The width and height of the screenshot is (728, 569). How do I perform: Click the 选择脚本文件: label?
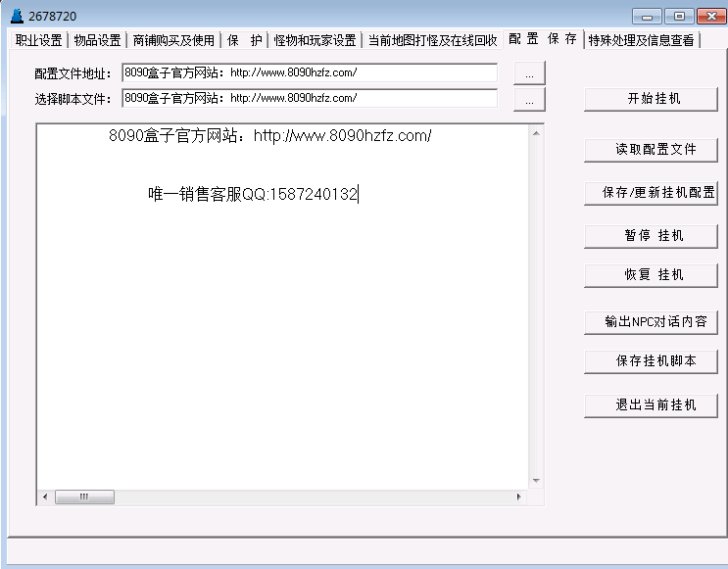click(x=73, y=99)
